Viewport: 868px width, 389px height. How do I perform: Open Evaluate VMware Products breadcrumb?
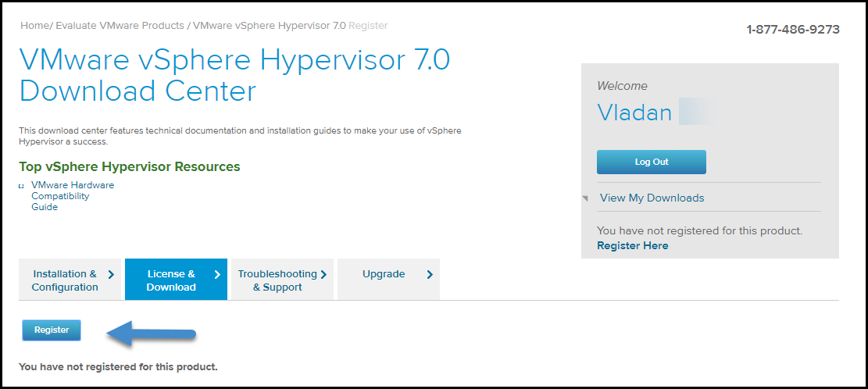(120, 26)
